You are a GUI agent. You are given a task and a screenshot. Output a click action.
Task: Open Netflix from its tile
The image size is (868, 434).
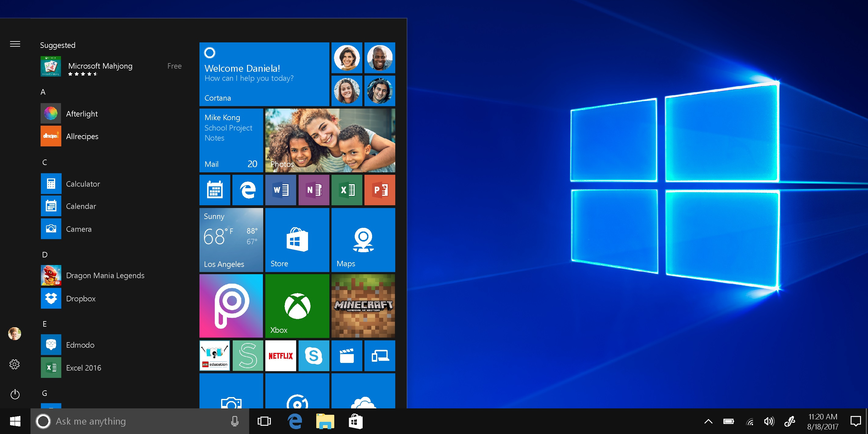[281, 356]
